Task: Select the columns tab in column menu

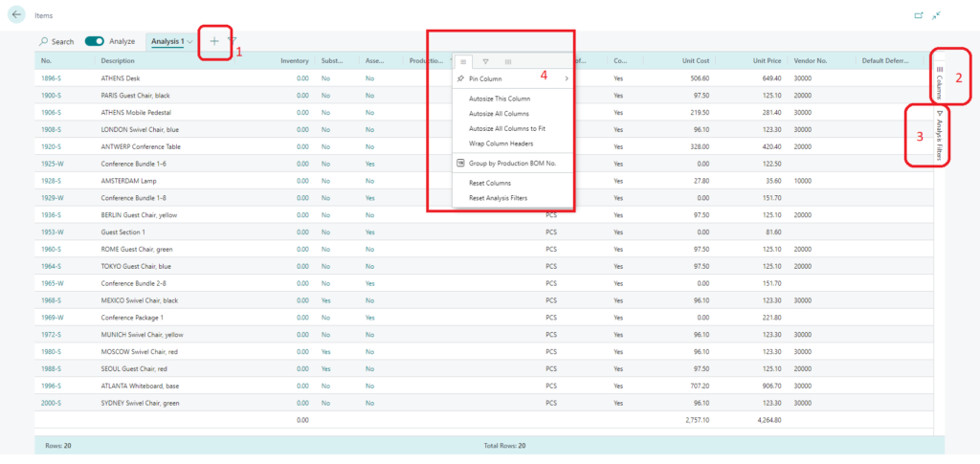Action: click(508, 62)
